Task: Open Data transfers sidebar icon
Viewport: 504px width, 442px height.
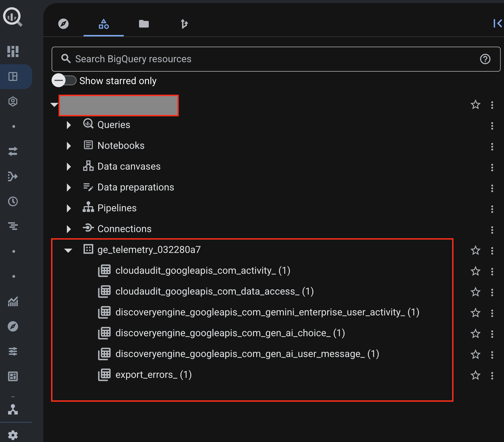Action: pos(13,151)
